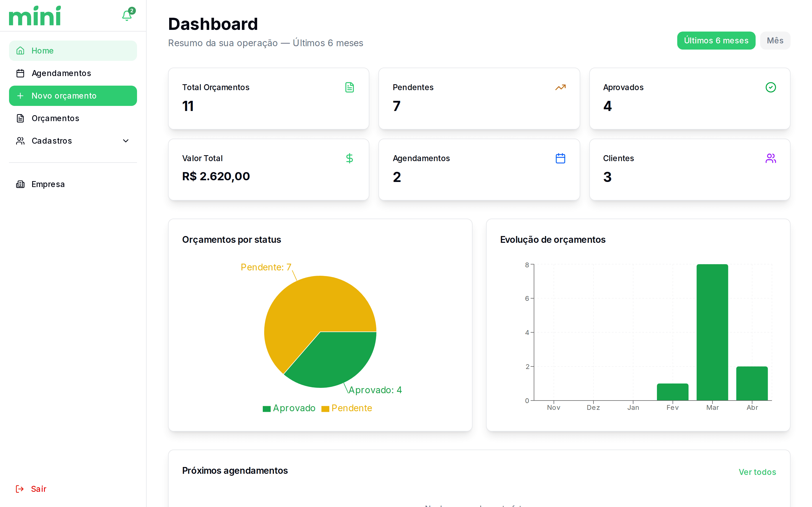Switch period to Últimos 6 meses
812x507 pixels.
[716, 41]
